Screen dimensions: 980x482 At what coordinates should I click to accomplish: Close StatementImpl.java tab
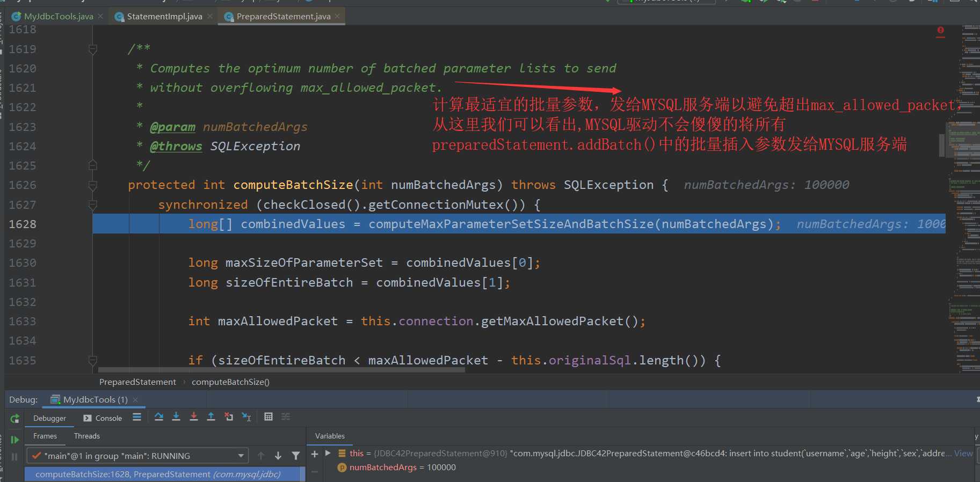point(210,17)
